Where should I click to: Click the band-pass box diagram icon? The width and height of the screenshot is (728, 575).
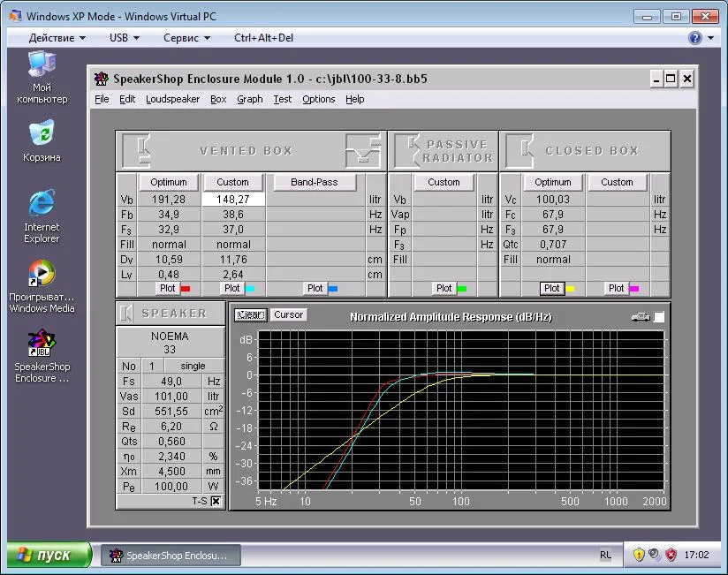(362, 150)
